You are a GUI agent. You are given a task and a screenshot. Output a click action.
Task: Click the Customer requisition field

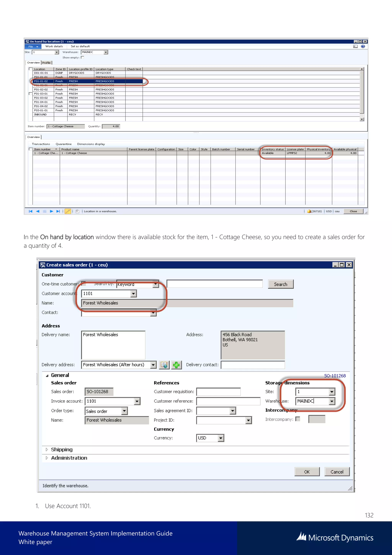coord(218,392)
